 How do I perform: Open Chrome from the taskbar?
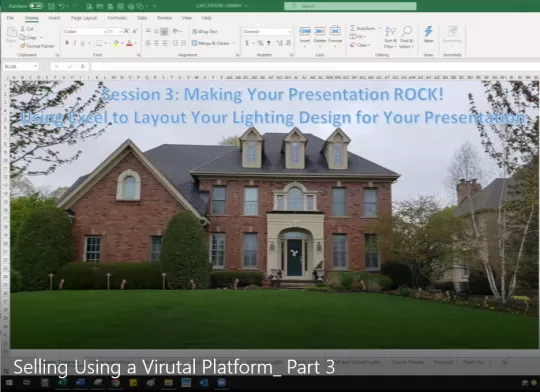[115, 383]
